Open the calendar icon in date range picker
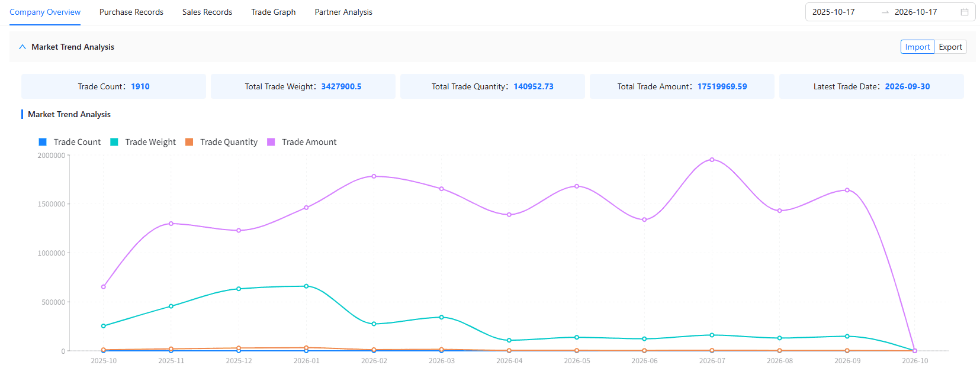The width and height of the screenshot is (980, 365). click(965, 12)
